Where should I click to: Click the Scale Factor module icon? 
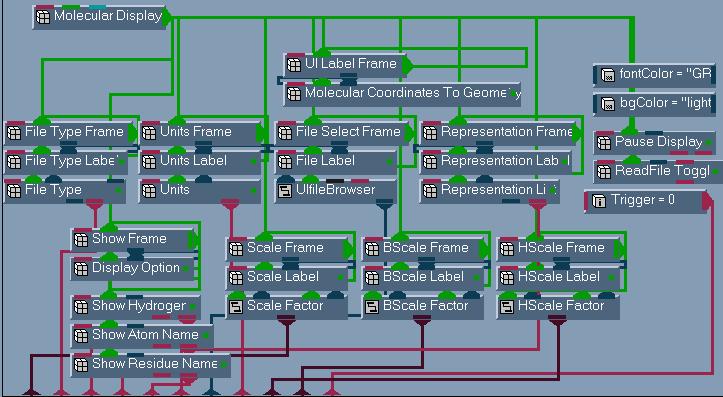pos(236,306)
